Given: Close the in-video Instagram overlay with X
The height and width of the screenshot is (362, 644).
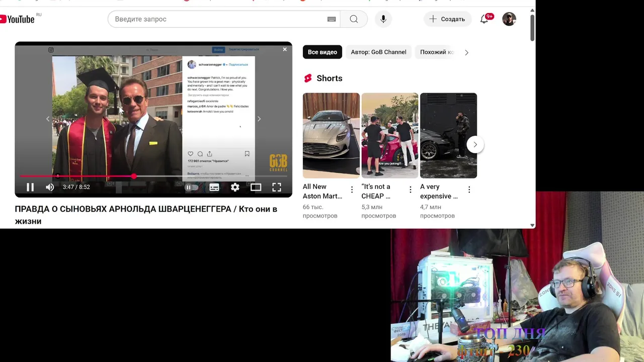Looking at the screenshot, I should tap(285, 49).
